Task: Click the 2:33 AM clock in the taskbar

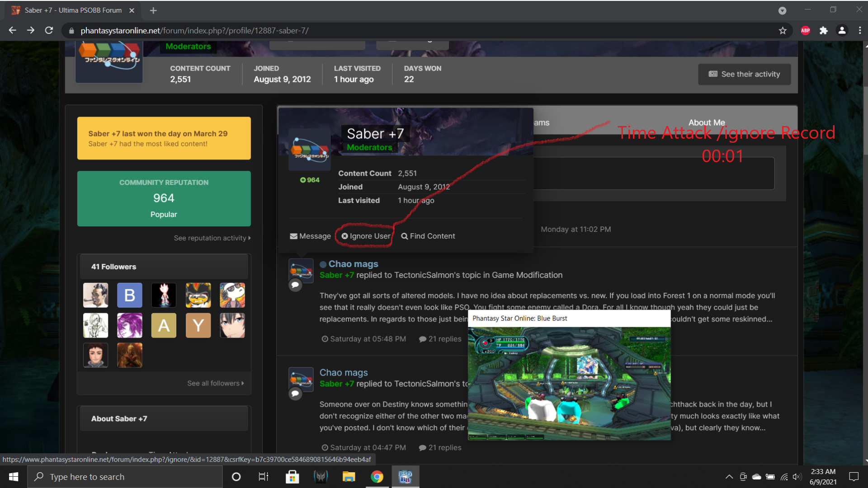Action: pyautogui.click(x=823, y=472)
